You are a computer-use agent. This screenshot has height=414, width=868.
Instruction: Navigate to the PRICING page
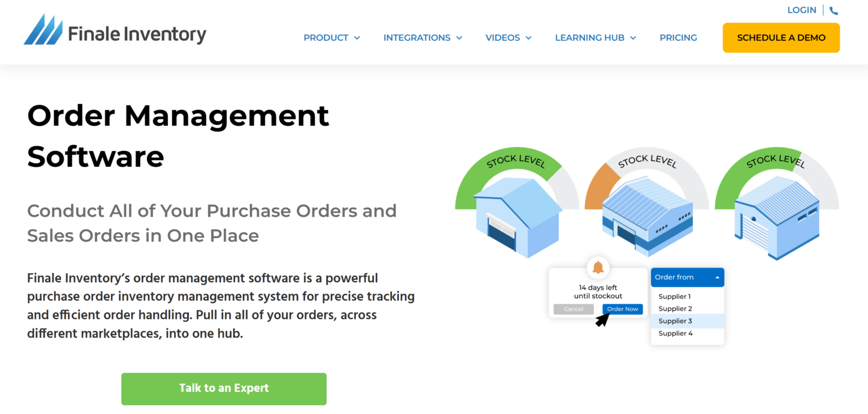coord(678,37)
